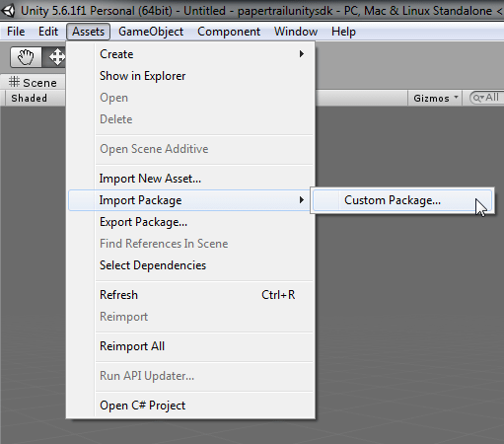The height and width of the screenshot is (444, 504).
Task: Open the GameObject menu
Action: pos(151,32)
